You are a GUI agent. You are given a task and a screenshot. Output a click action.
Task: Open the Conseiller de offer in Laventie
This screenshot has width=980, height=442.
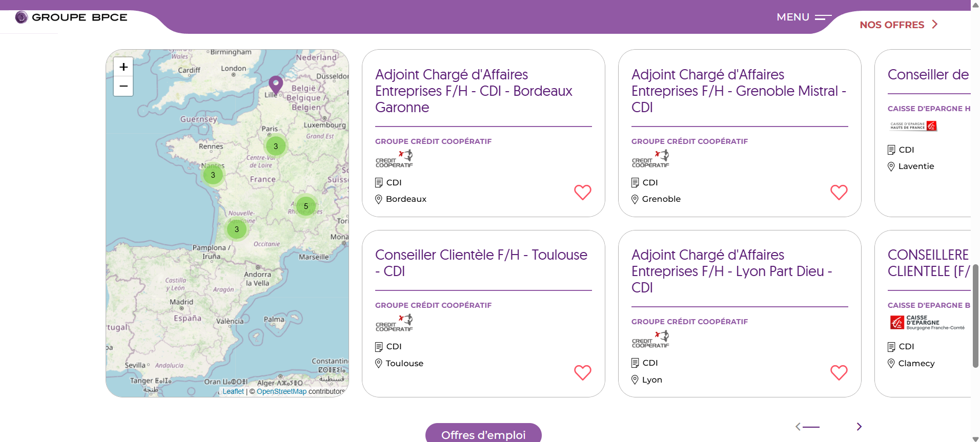(x=928, y=75)
